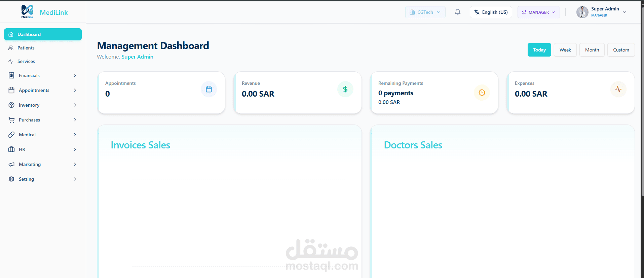Click the building icon in CGTech selector
Screen dimensions: 644x278
click(x=412, y=12)
